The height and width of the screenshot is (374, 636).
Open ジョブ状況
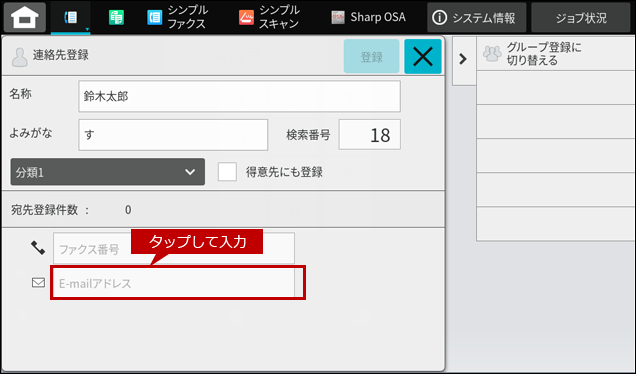(x=581, y=17)
